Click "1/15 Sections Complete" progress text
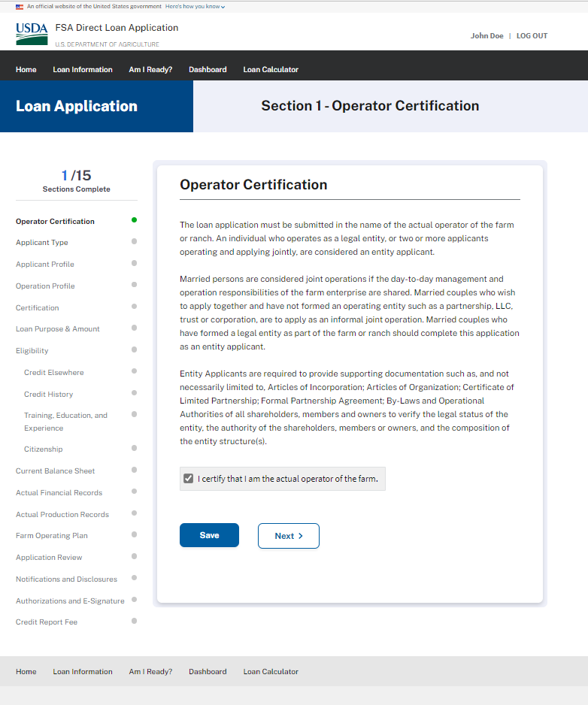Screen dimensions: 588x705 tap(77, 180)
